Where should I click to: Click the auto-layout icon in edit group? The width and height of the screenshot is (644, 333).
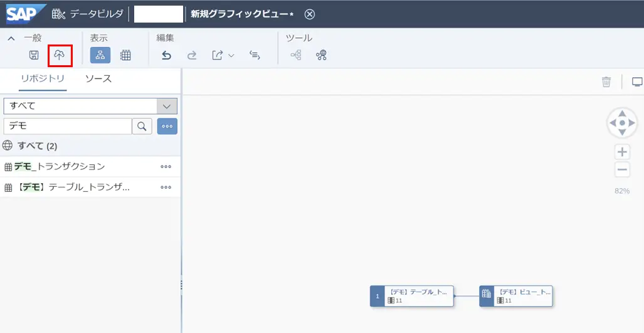[255, 55]
